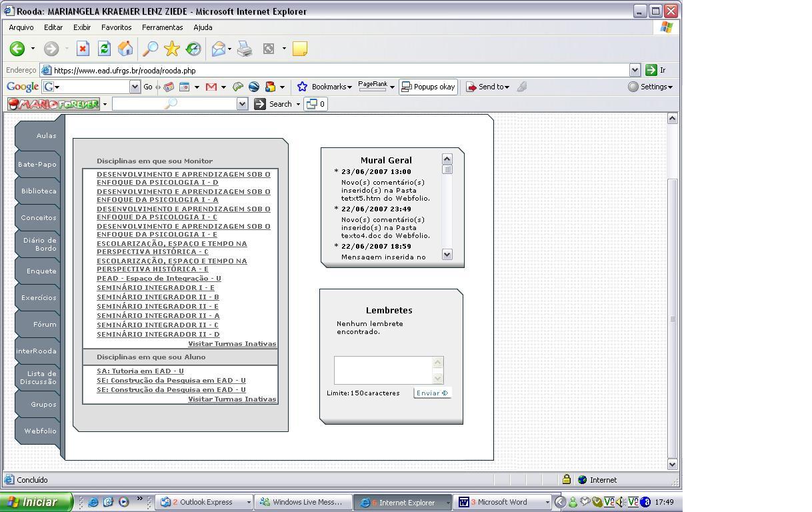Click inside the Lembretes text box

click(383, 370)
